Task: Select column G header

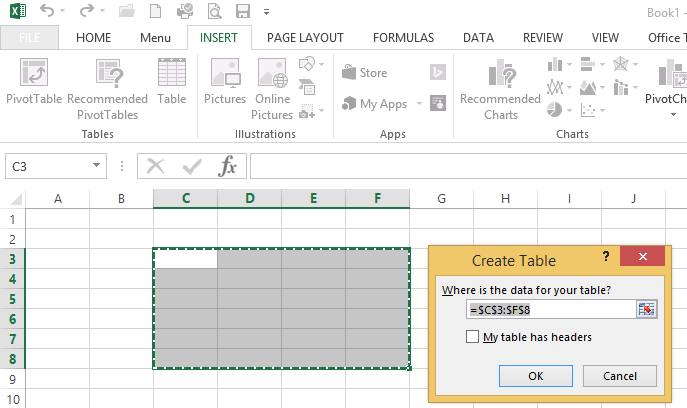Action: pyautogui.click(x=442, y=199)
